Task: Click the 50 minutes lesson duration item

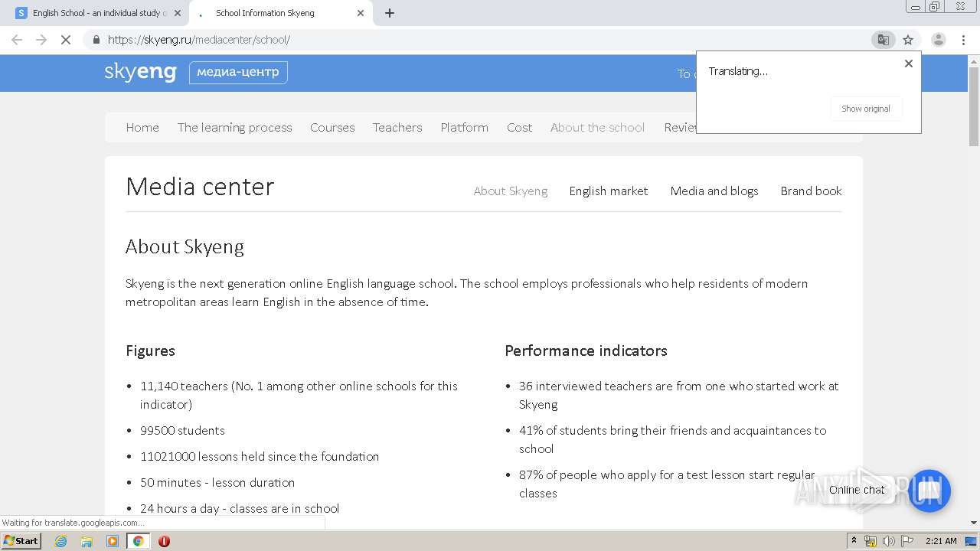Action: click(x=217, y=483)
